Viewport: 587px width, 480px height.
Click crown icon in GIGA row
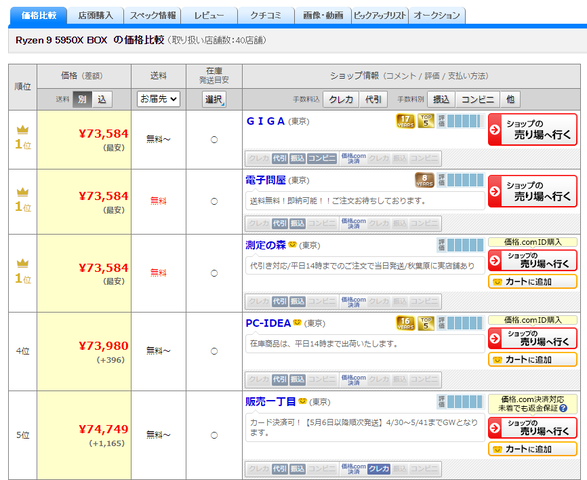[x=22, y=130]
